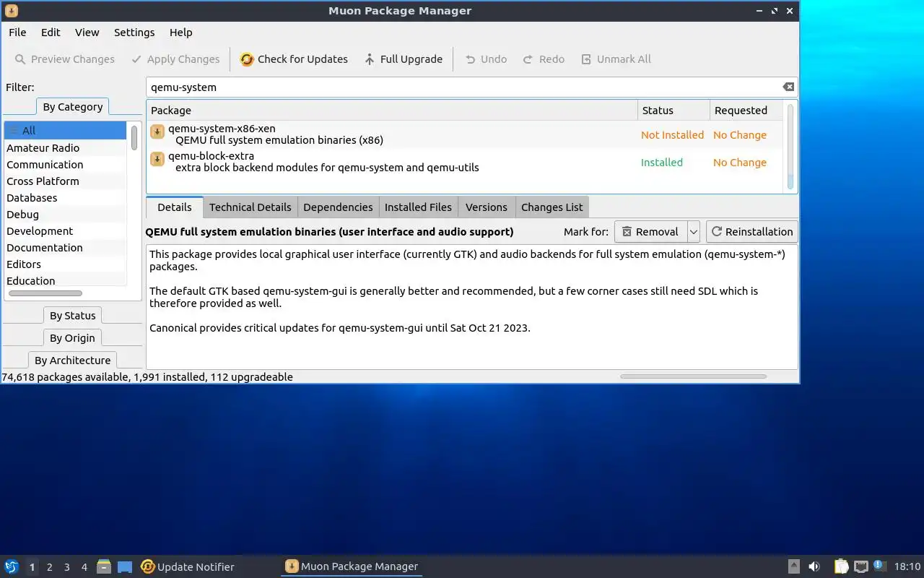
Task: Select the Details tab
Action: click(175, 207)
